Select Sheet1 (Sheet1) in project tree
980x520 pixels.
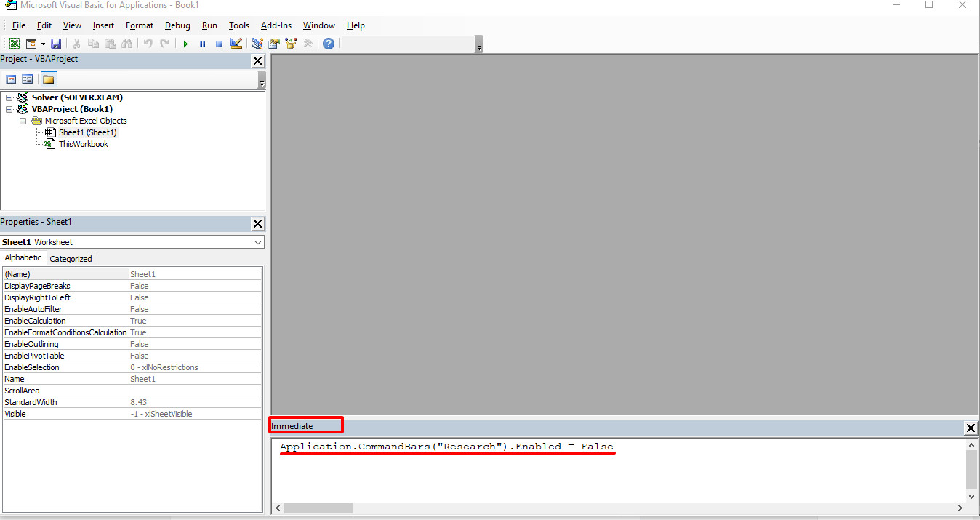pos(87,132)
